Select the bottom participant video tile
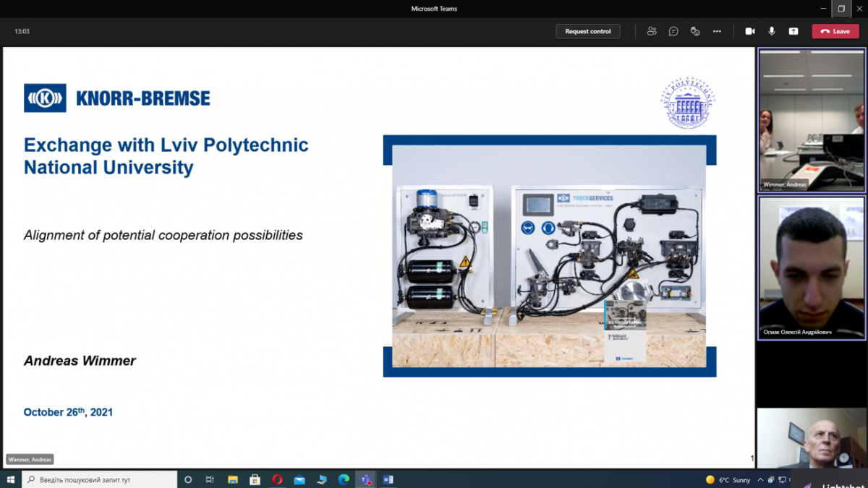Image resolution: width=868 pixels, height=488 pixels. pyautogui.click(x=812, y=438)
